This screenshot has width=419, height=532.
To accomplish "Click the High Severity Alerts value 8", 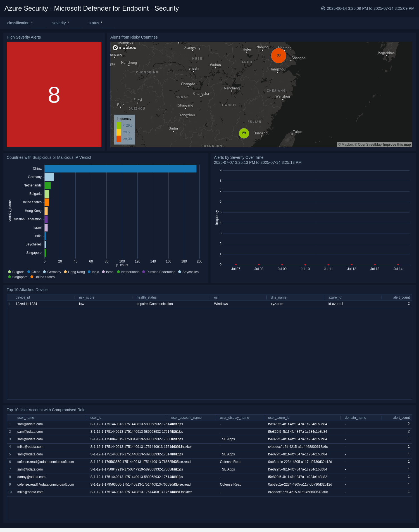I will click(54, 95).
